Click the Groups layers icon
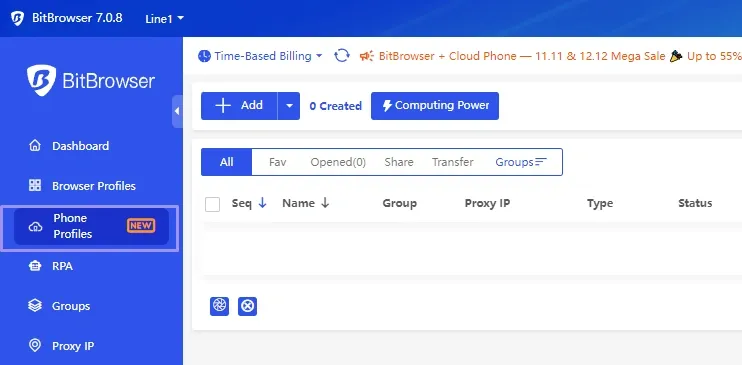This screenshot has width=742, height=365. click(x=35, y=306)
